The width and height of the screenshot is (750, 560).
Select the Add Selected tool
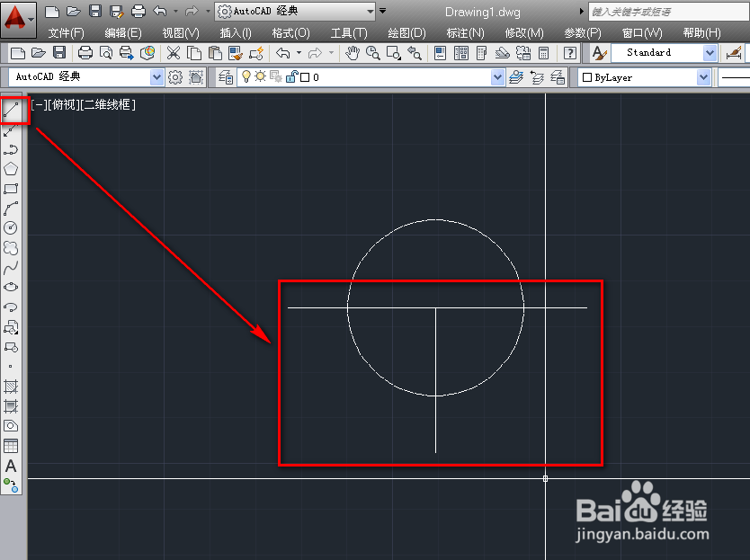[11, 485]
